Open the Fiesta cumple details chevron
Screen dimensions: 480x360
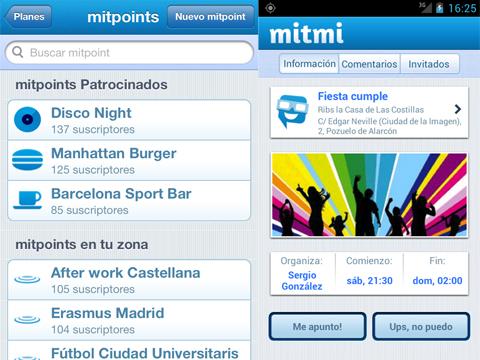[458, 109]
